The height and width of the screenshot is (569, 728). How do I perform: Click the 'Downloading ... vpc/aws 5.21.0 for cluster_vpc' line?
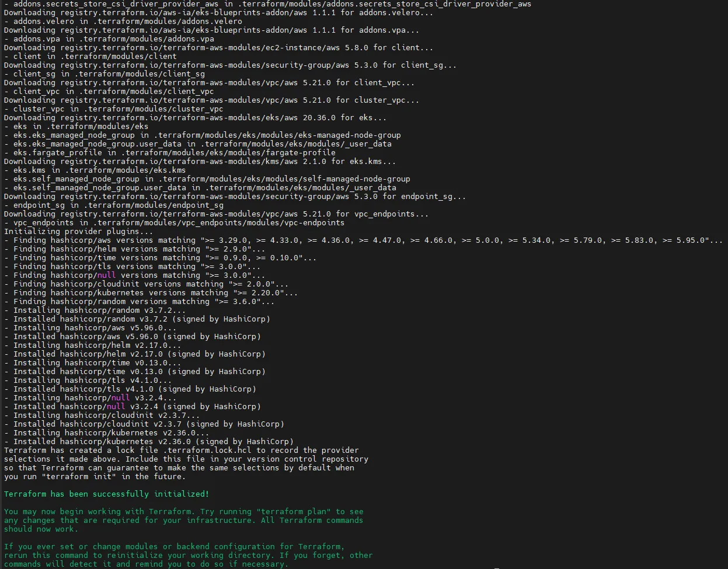(212, 100)
